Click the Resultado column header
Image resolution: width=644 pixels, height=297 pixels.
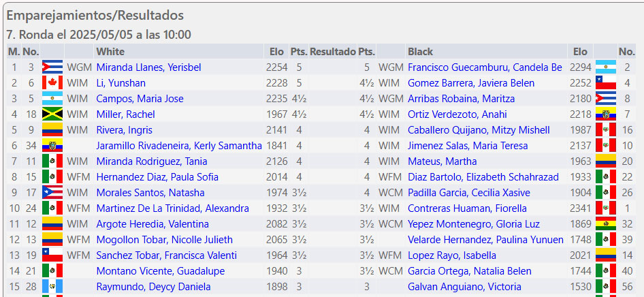tap(333, 52)
